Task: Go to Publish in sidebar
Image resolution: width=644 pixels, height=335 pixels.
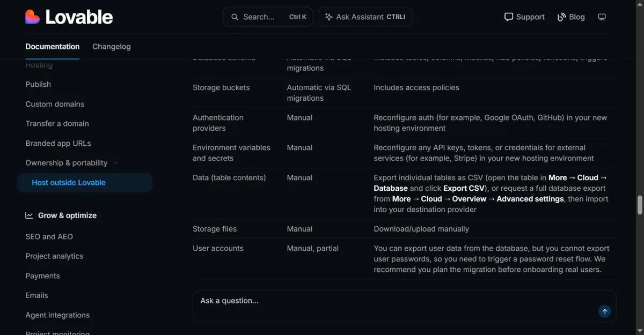Action: [x=38, y=84]
